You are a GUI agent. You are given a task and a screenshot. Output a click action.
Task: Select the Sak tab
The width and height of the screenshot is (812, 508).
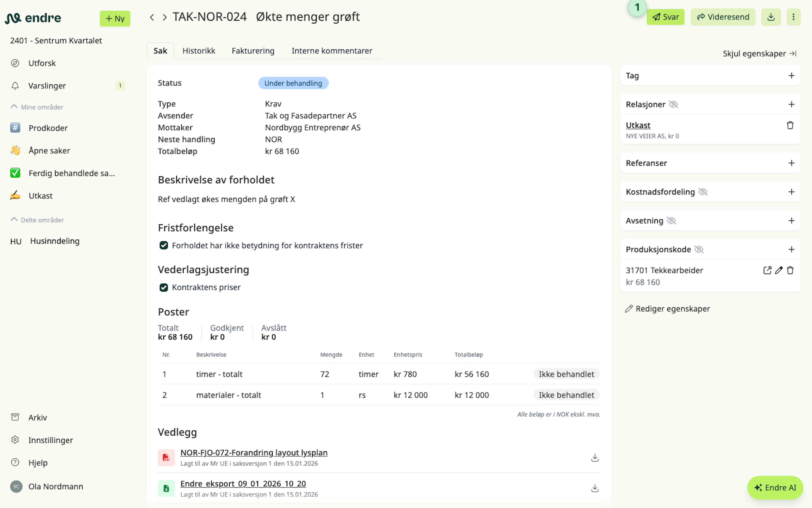click(160, 51)
